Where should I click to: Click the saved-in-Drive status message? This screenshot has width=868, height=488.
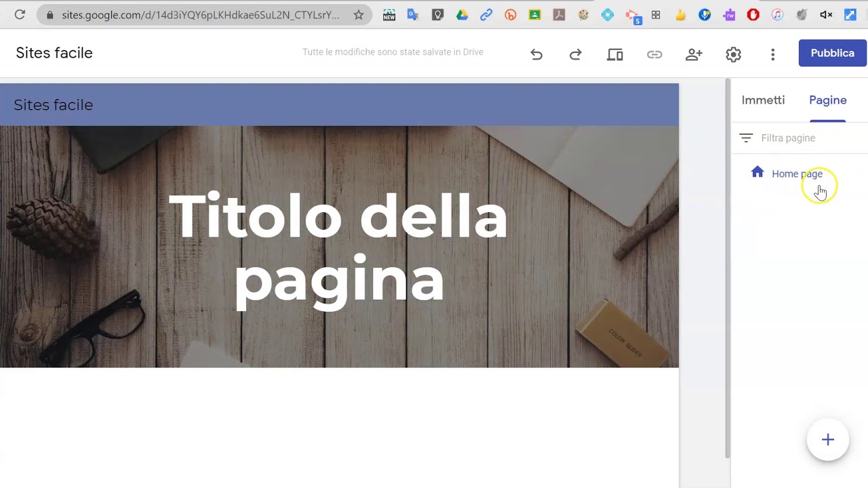393,52
